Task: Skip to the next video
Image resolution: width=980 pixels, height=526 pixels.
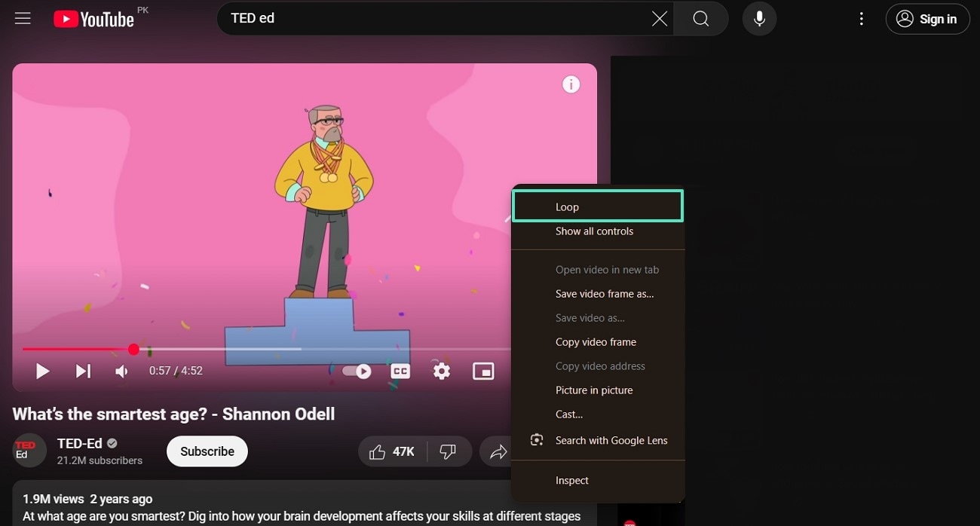Action: 84,371
